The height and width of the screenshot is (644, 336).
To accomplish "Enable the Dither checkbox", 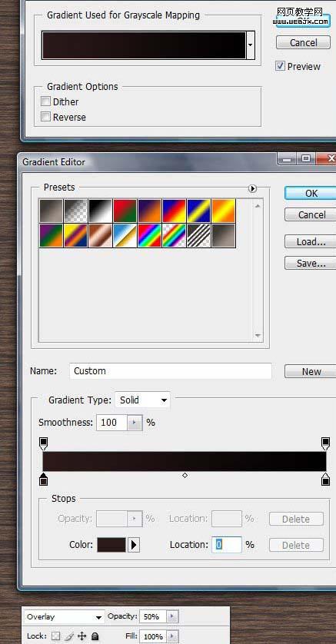I will (x=45, y=101).
